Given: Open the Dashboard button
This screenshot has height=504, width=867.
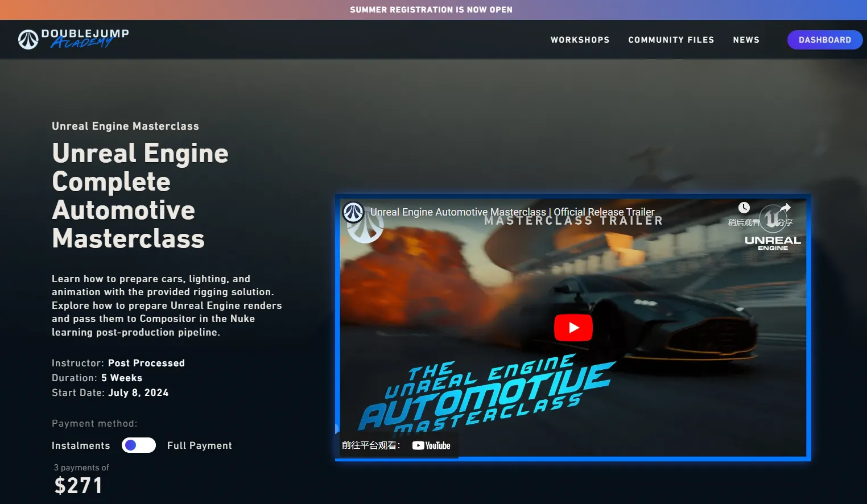Looking at the screenshot, I should [825, 40].
